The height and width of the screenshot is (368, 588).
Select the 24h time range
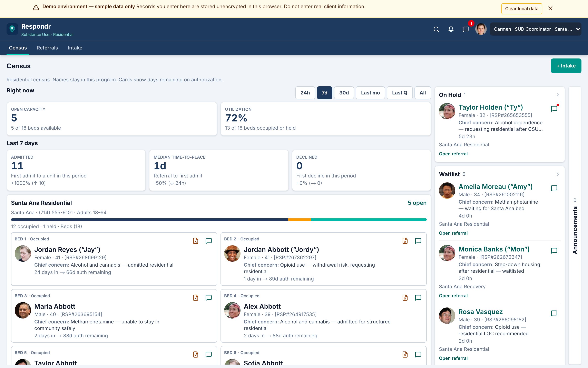click(x=305, y=93)
